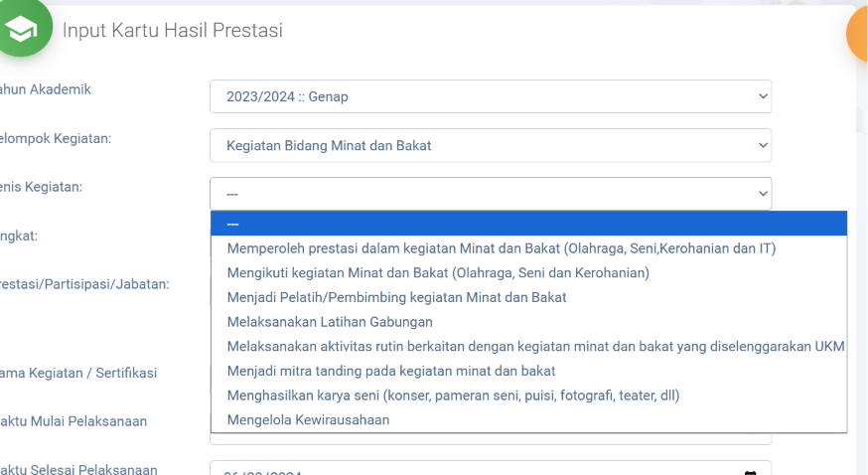Select 'Memperoleh prestasi dalam kegiatan Minat dan Bakat' option
The width and height of the screenshot is (868, 475).
coord(528,248)
